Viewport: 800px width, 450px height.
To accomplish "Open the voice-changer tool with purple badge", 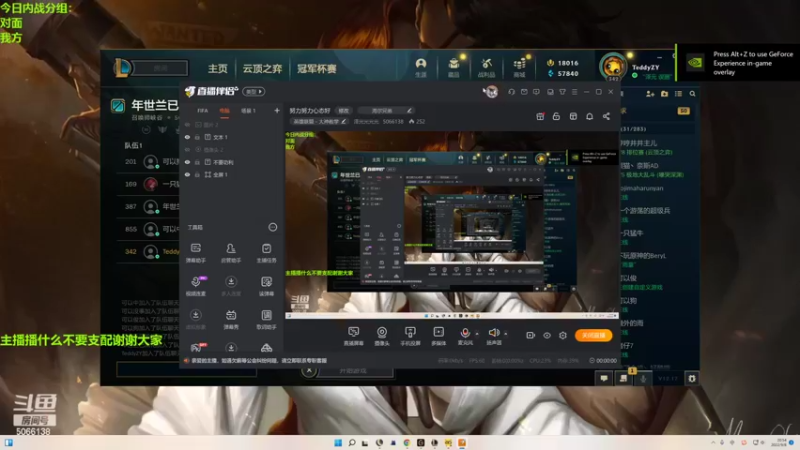I will pos(196,286).
